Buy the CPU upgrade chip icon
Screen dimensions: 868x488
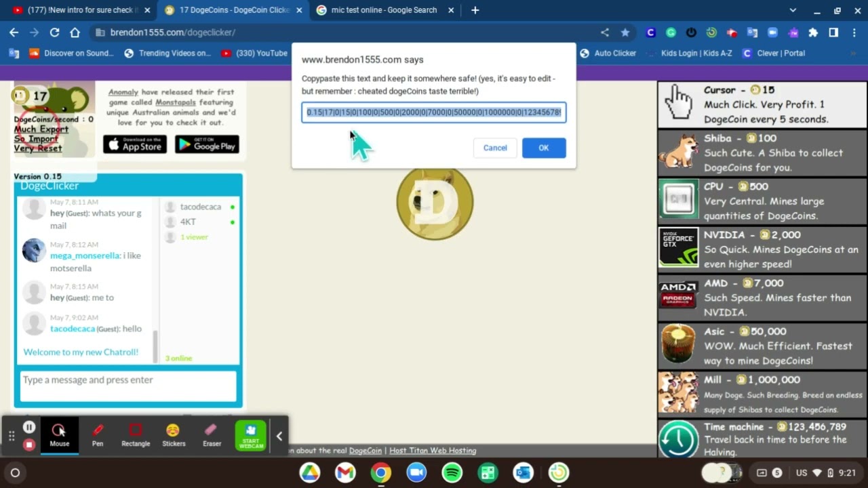tap(678, 201)
